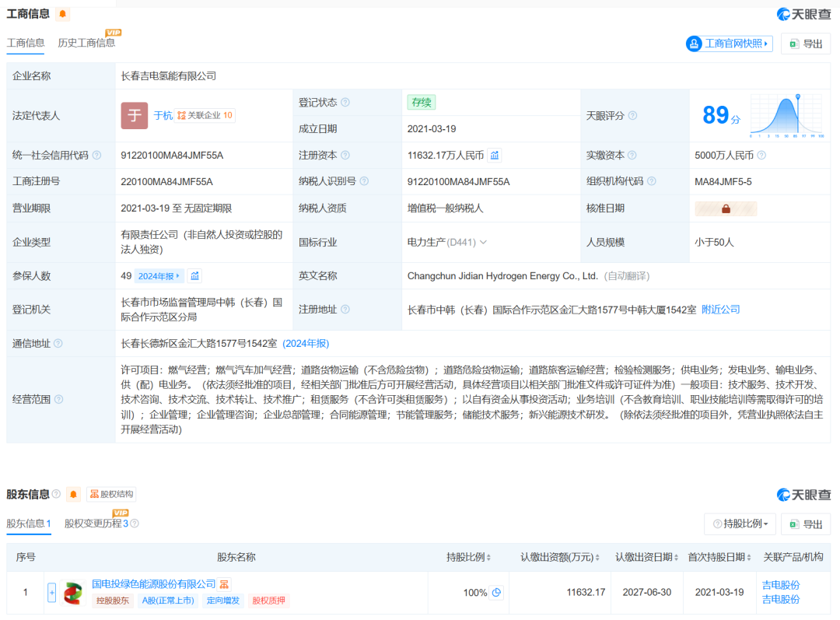This screenshot has height=620, width=840.
Task: Click the 天眼查 logo in 股东信息 section
Action: click(803, 495)
